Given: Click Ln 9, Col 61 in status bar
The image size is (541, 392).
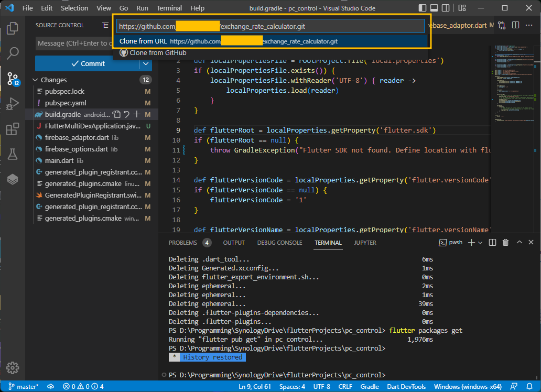Looking at the screenshot, I should click(x=255, y=386).
